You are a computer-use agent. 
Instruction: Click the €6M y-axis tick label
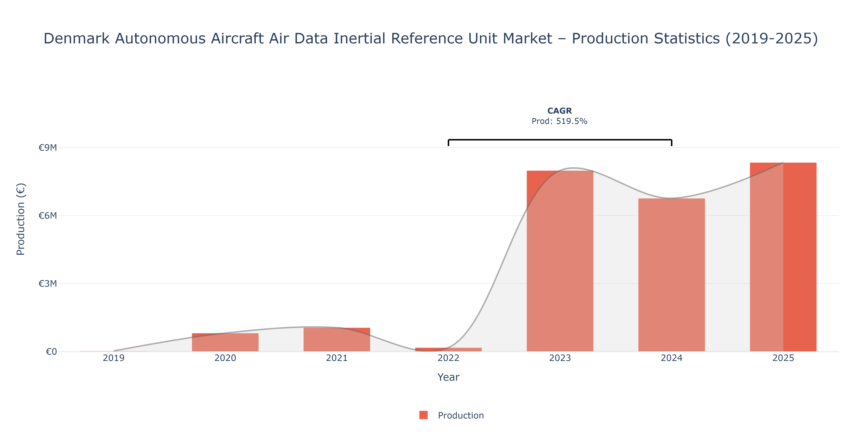pyautogui.click(x=48, y=216)
